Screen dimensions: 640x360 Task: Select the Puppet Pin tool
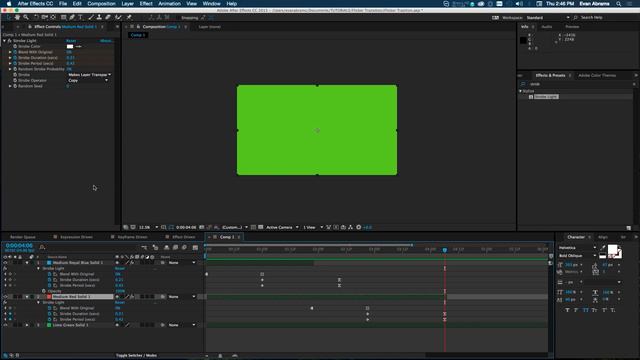tap(129, 18)
